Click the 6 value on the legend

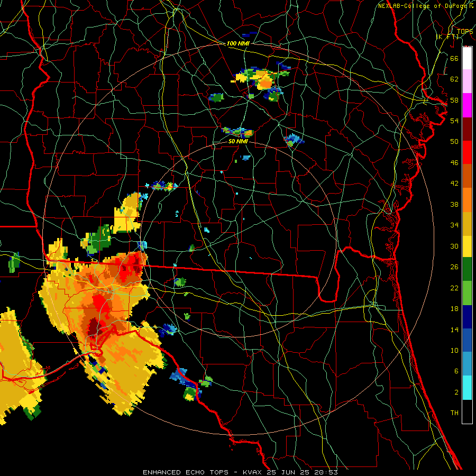tap(456, 371)
